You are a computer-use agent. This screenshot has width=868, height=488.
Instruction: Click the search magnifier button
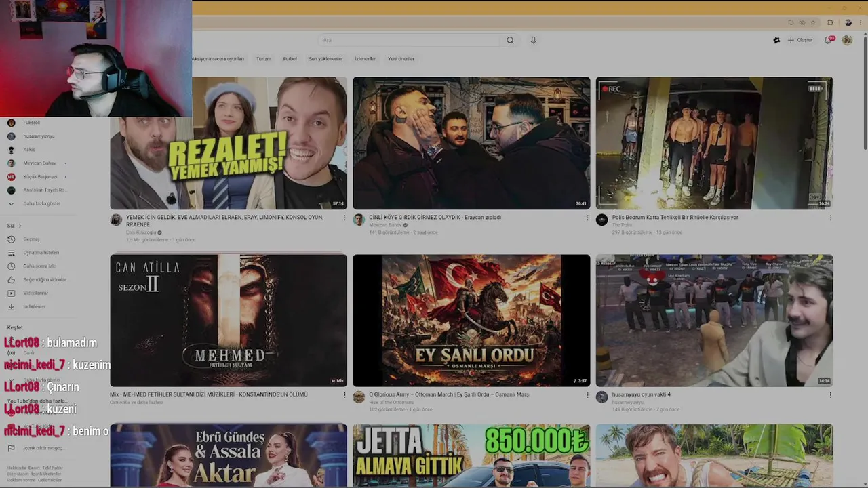[x=510, y=40]
